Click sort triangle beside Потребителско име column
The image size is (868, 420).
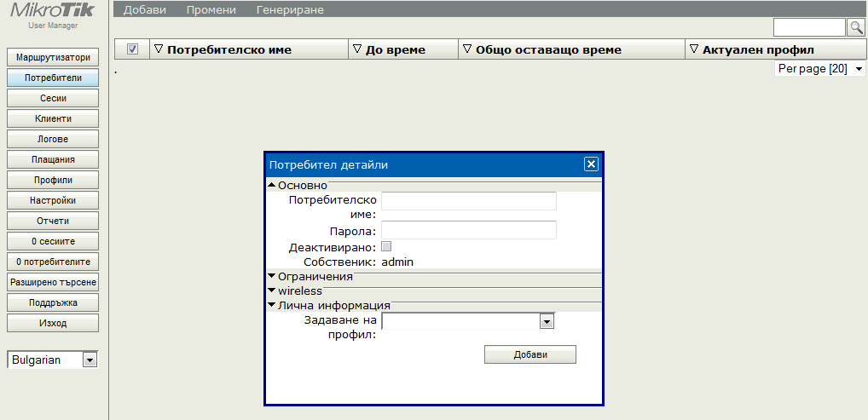coord(158,49)
